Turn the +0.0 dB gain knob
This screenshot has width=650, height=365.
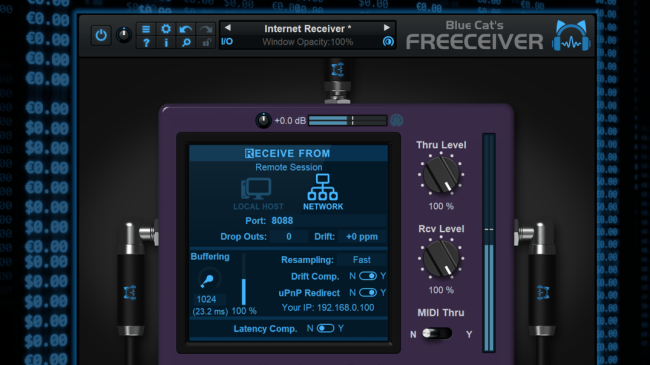263,120
